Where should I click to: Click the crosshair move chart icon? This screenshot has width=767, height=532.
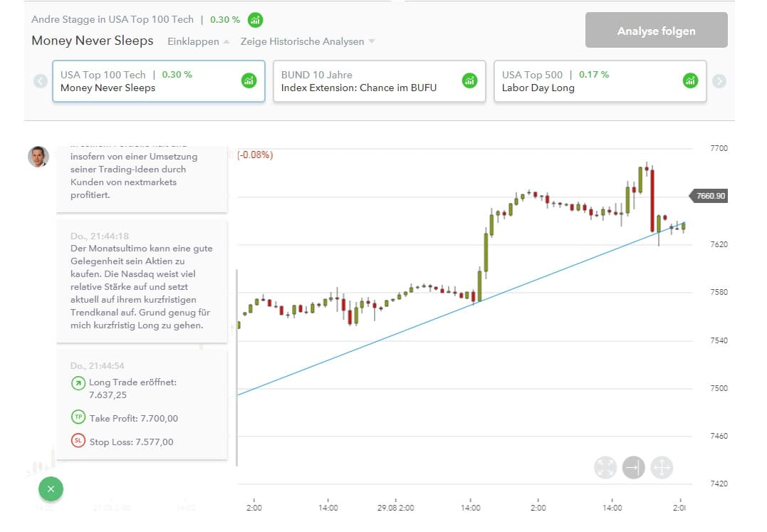point(662,467)
